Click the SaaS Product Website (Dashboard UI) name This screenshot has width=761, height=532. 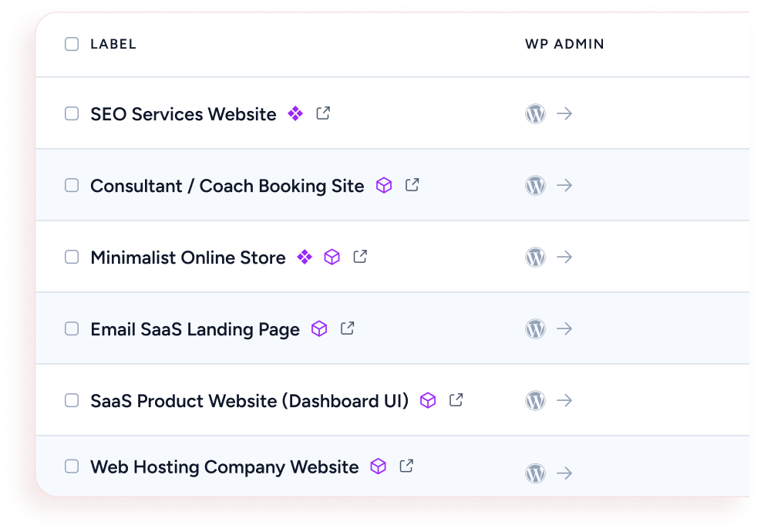249,401
